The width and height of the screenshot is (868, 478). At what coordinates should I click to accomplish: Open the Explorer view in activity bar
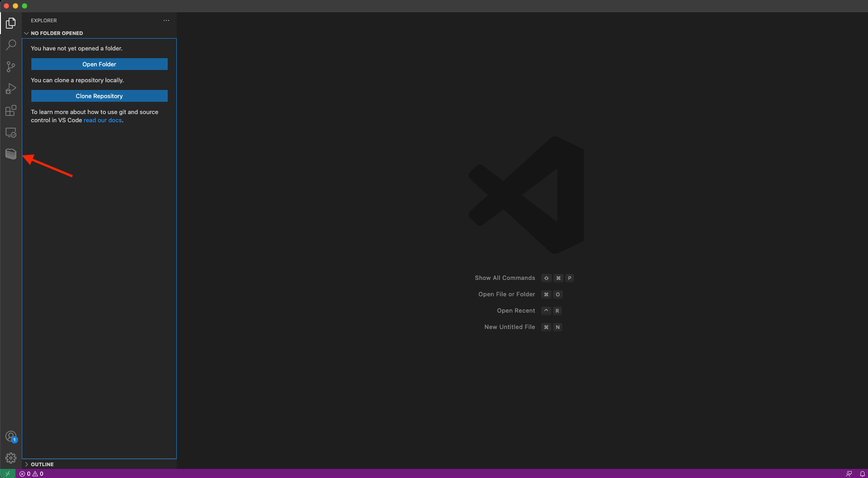tap(11, 23)
